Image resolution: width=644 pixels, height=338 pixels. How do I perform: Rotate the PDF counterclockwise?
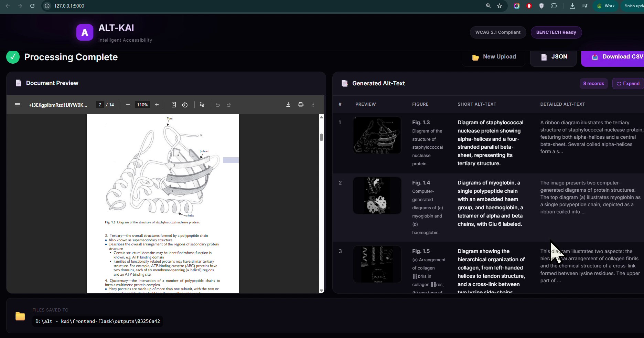[x=185, y=105]
